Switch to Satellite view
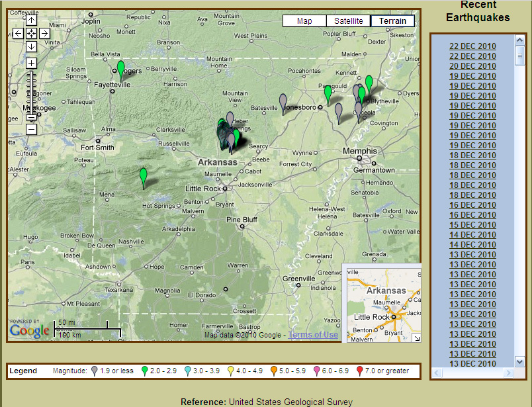 tap(348, 21)
